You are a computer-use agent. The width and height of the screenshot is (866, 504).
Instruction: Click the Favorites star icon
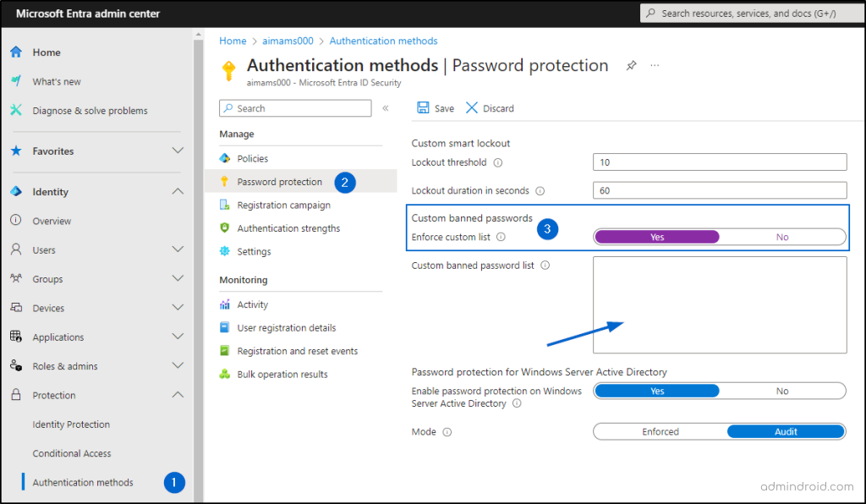16,151
